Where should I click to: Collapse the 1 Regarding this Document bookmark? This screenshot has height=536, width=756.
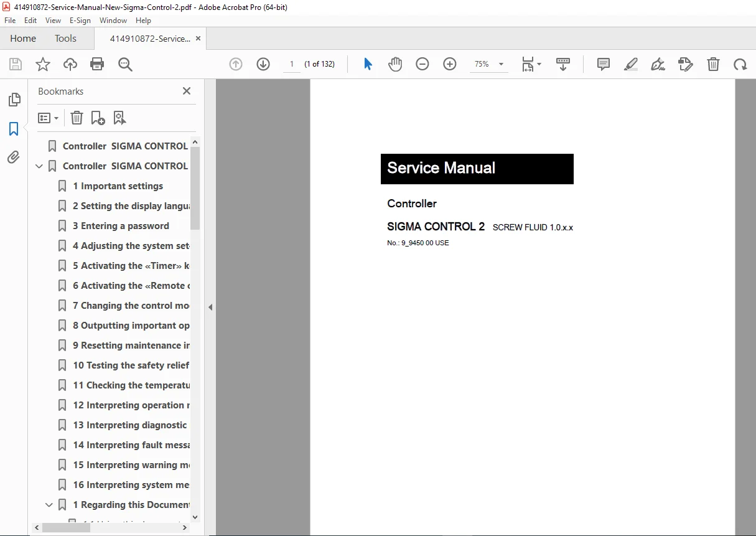point(49,505)
